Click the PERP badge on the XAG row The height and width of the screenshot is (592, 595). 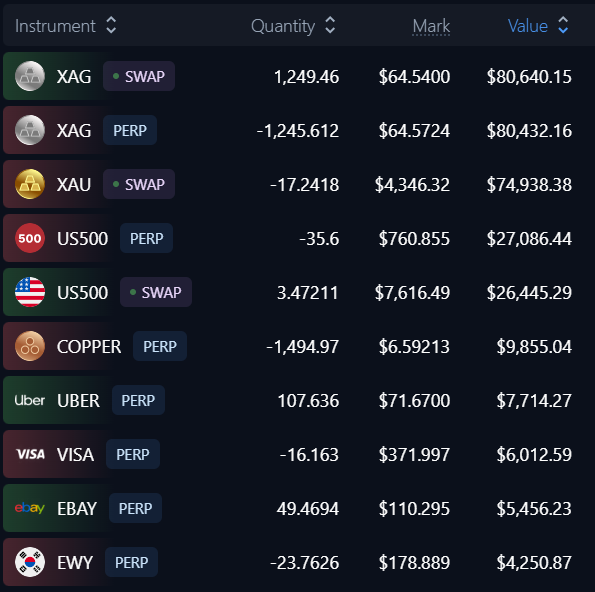click(x=130, y=130)
